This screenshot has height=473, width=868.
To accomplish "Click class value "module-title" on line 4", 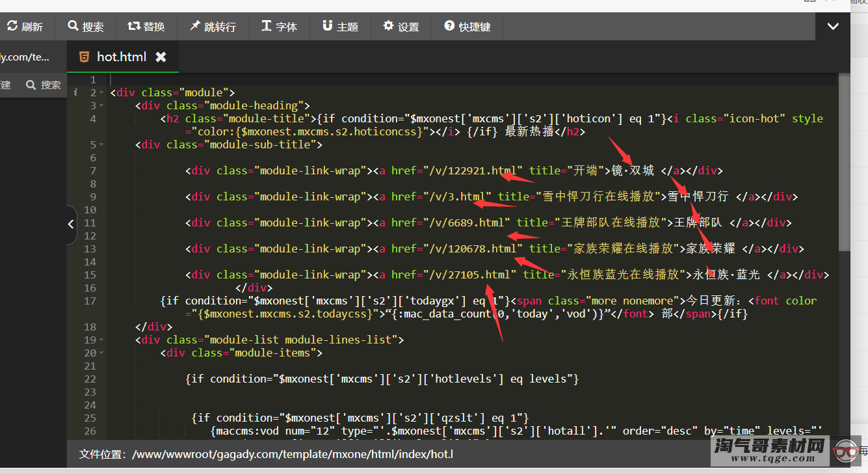I will (x=266, y=118).
